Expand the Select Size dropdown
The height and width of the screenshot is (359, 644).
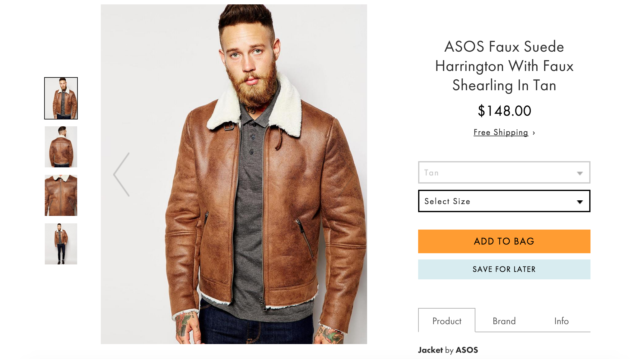tap(504, 201)
